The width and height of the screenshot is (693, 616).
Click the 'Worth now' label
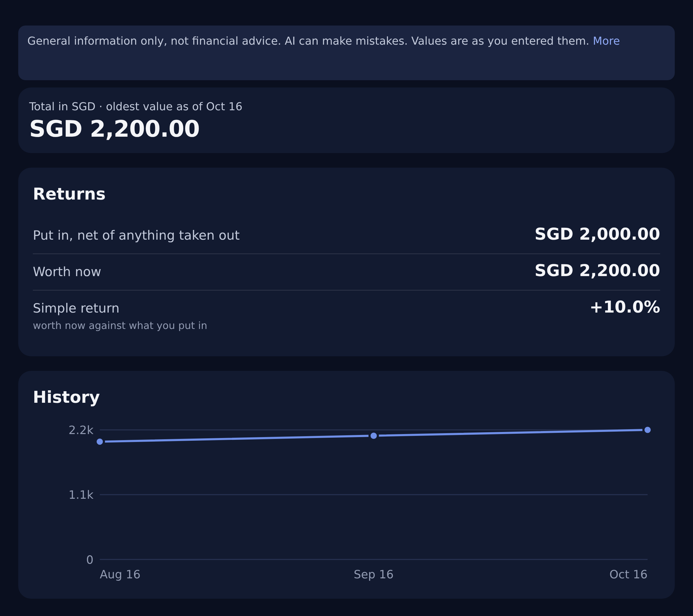67,272
